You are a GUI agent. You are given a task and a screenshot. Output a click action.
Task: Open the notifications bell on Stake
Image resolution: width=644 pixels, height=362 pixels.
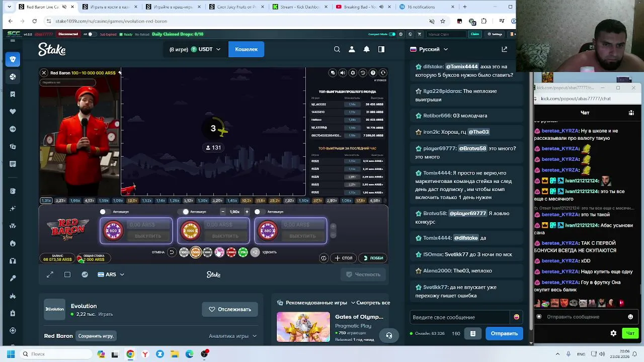tap(367, 49)
